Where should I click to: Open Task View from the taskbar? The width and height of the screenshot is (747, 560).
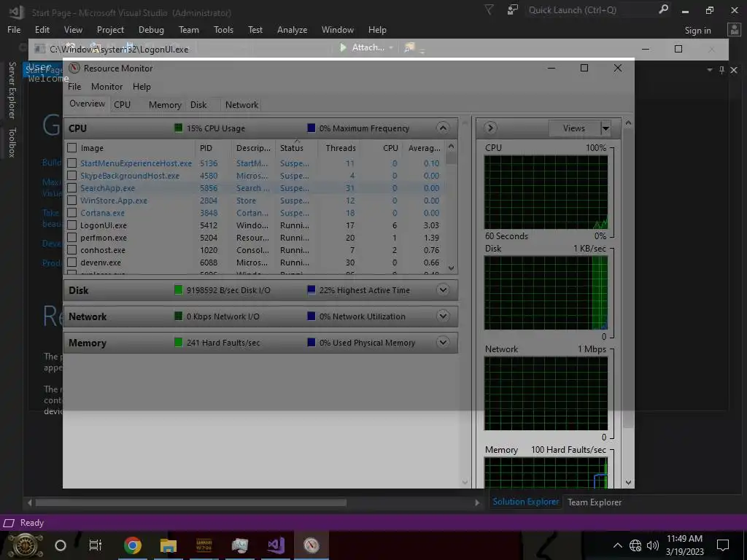tap(96, 545)
